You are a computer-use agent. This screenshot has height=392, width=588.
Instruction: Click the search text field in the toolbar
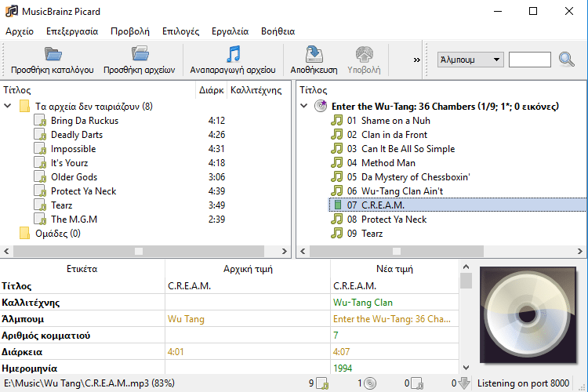(529, 60)
